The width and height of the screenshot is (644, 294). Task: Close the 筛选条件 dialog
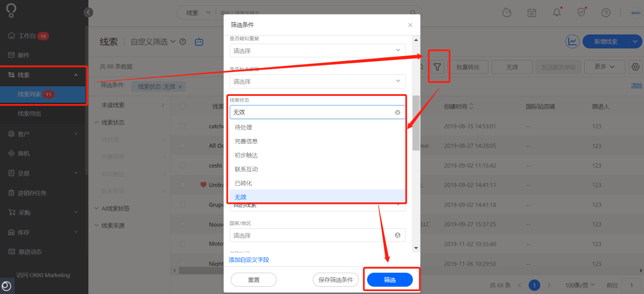click(x=410, y=25)
